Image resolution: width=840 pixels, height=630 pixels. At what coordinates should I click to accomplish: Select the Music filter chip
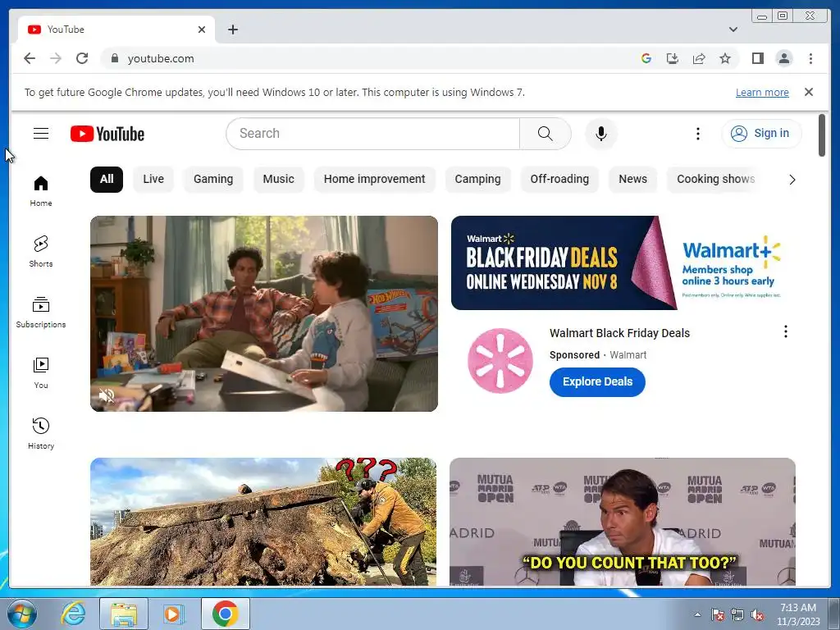point(279,179)
